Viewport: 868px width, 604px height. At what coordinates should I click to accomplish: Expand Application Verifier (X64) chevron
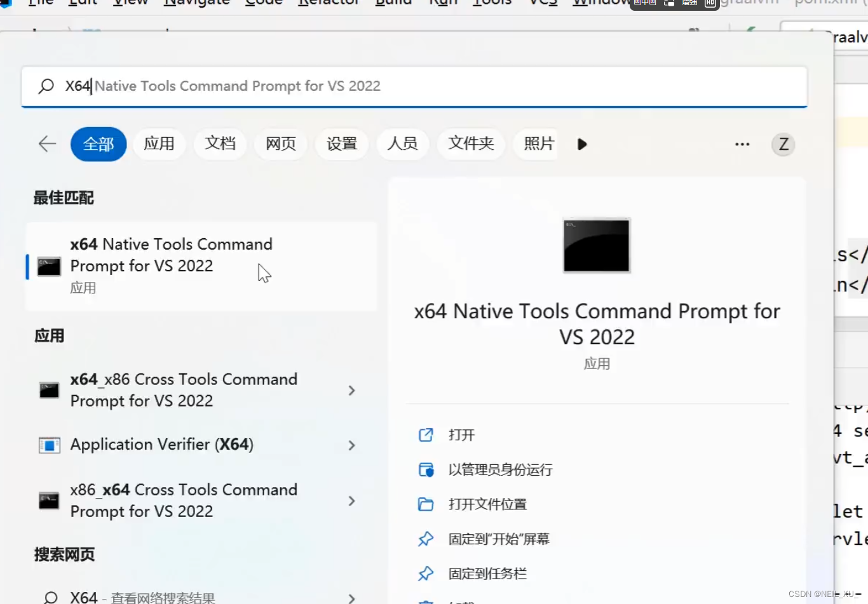tap(351, 445)
